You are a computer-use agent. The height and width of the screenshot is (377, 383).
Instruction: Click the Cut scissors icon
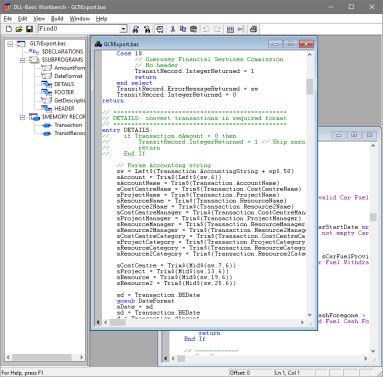172,29
